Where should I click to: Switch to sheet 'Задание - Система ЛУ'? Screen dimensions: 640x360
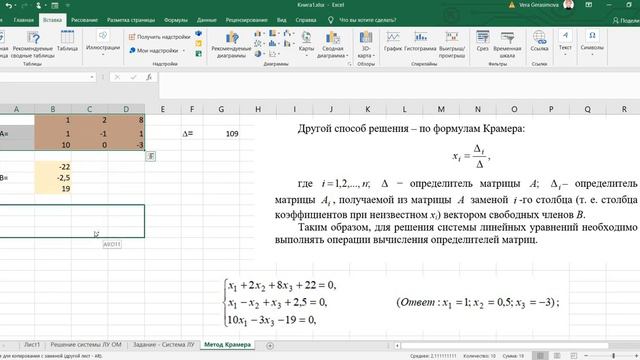[163, 345]
